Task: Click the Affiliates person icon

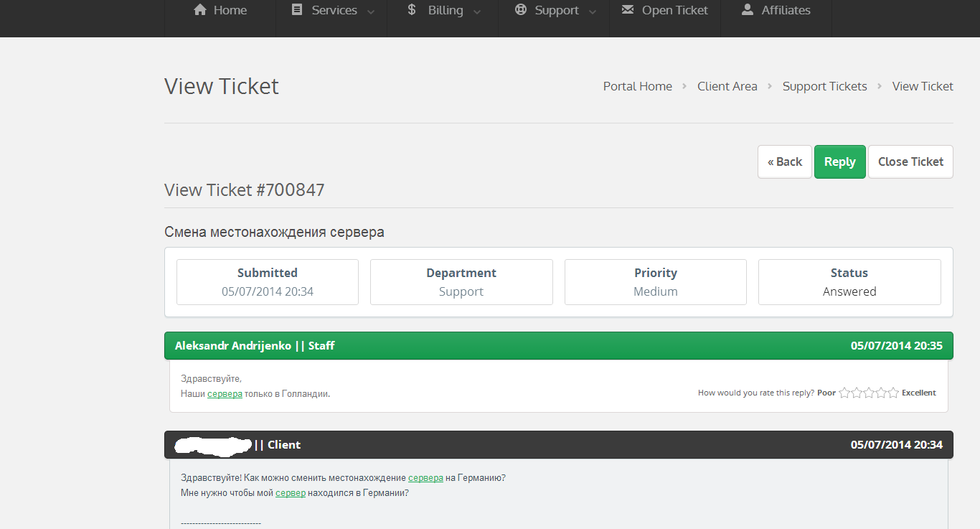Action: (748, 10)
